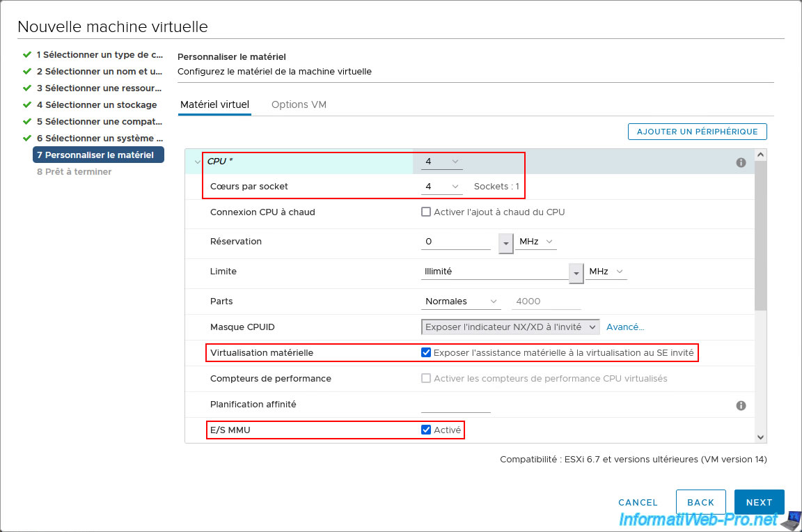The height and width of the screenshot is (532, 802).
Task: Open the Masque CPUID dropdown
Action: tap(510, 327)
